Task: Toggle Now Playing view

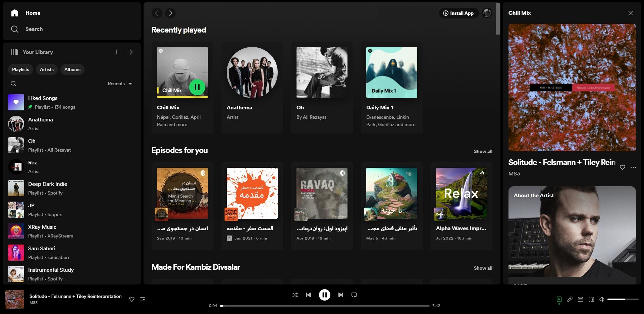Action: [x=559, y=299]
